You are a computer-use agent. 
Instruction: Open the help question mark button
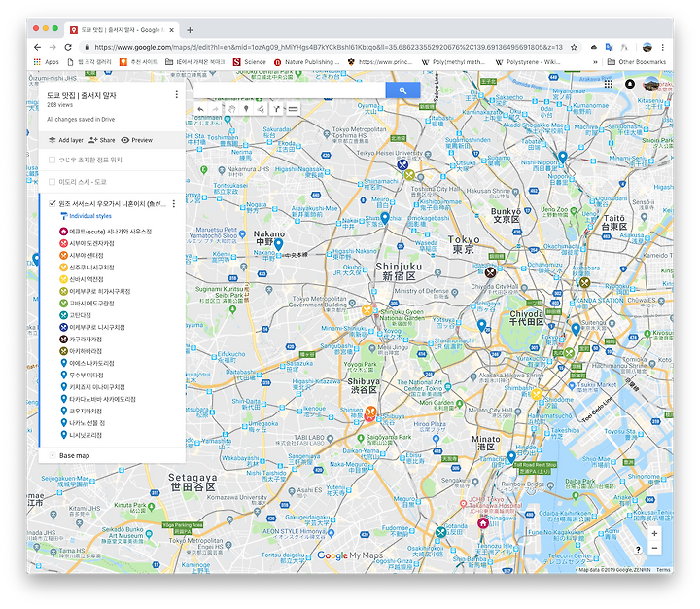638,550
